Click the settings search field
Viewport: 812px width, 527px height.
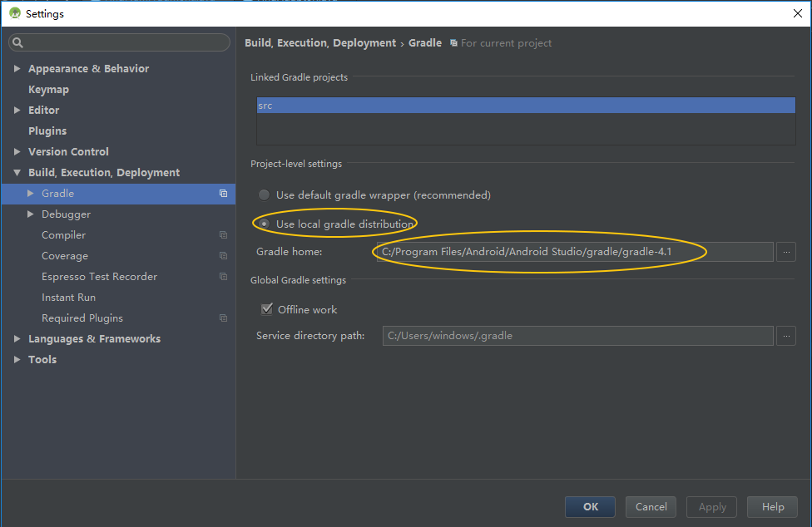point(119,42)
